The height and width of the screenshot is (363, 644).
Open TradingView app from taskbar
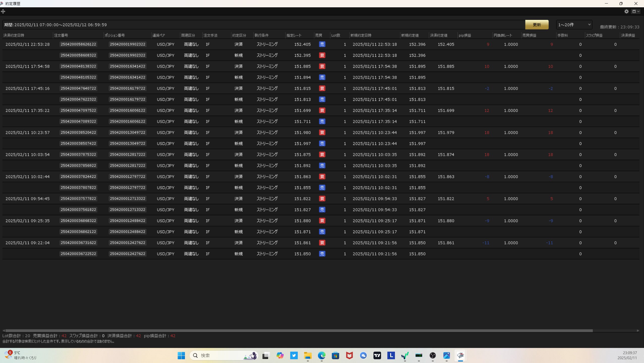[x=377, y=355]
